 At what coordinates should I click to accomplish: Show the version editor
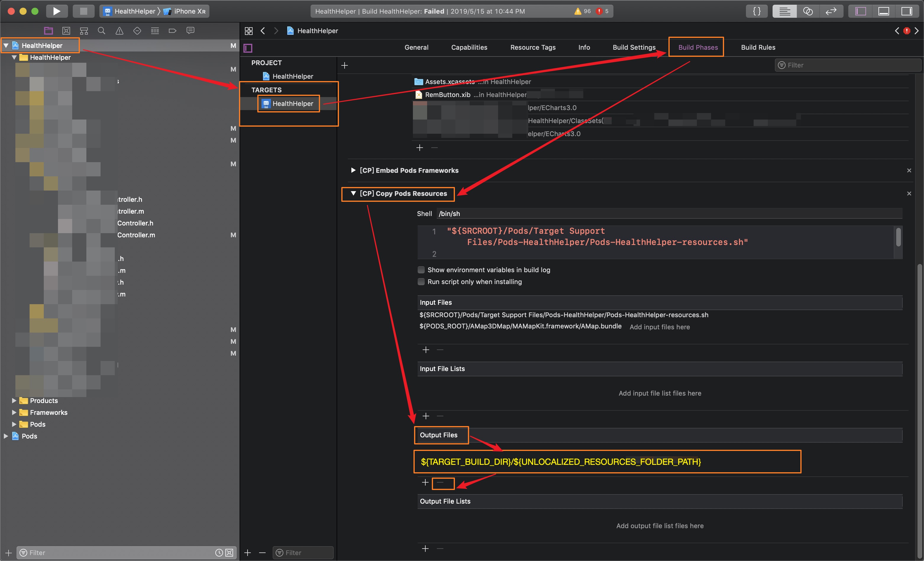point(831,11)
